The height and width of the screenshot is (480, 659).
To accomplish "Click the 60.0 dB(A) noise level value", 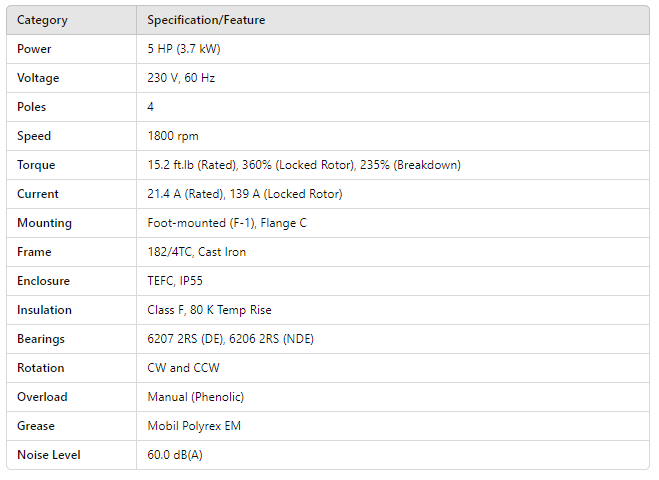I will [x=177, y=455].
